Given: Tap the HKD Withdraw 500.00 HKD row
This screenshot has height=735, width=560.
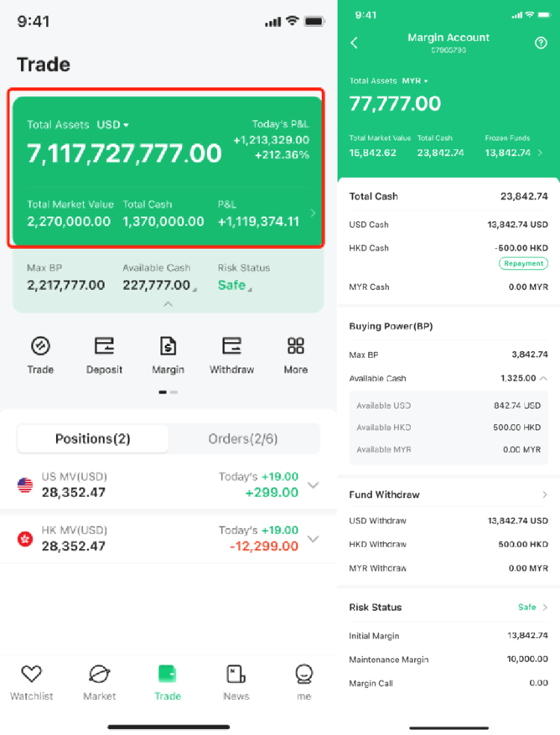Looking at the screenshot, I should click(x=449, y=545).
